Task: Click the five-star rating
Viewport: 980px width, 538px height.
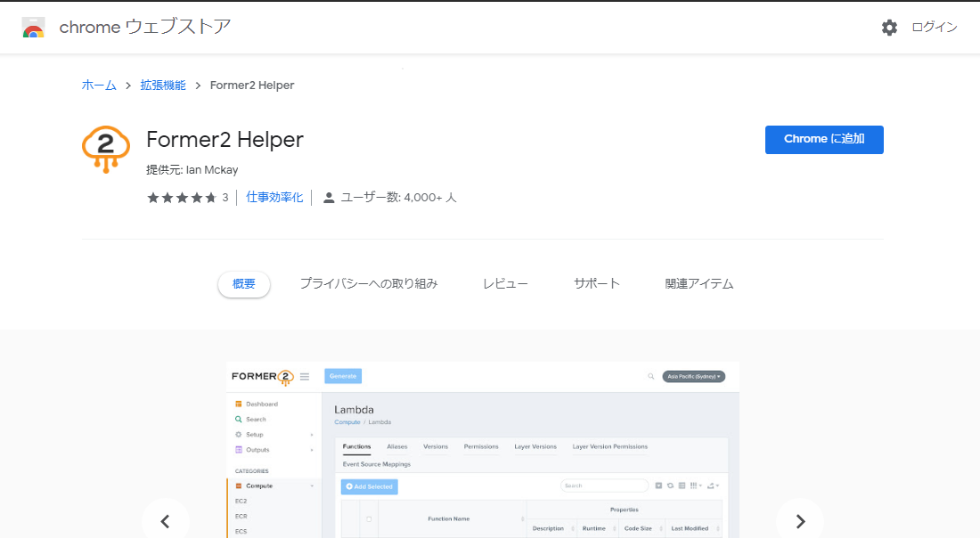Action: [x=182, y=198]
